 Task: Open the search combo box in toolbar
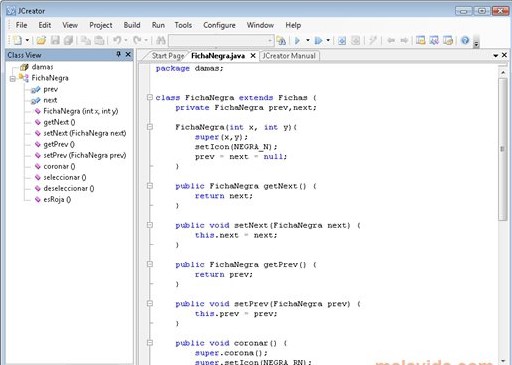(x=221, y=41)
